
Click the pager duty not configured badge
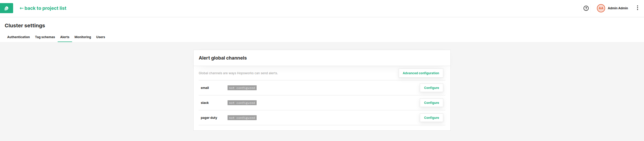click(x=242, y=118)
